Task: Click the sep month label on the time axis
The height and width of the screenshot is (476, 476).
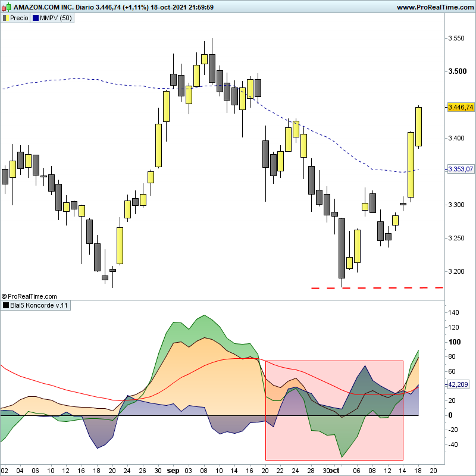Action: (173, 471)
